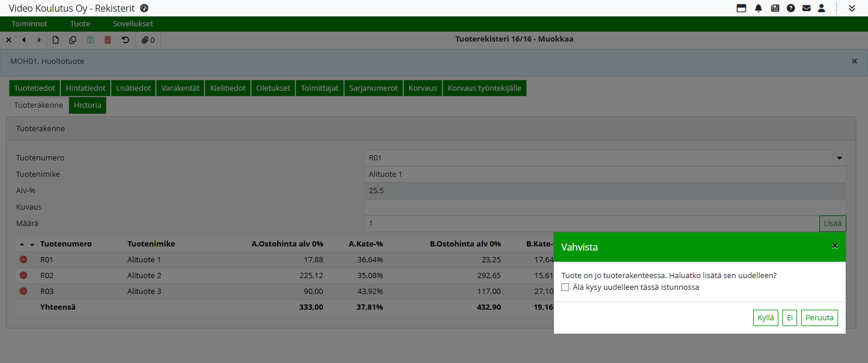Click the Määrä input field

pos(591,224)
